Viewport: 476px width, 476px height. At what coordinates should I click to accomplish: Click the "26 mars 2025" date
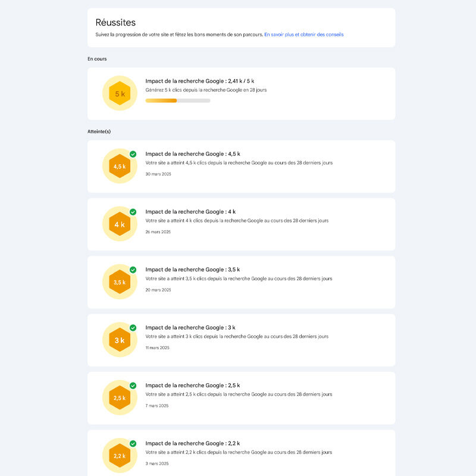[x=158, y=232]
